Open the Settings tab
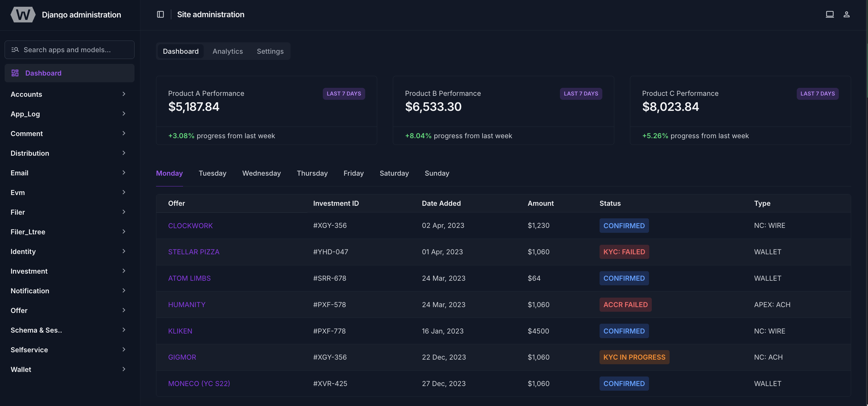This screenshot has width=868, height=406. pyautogui.click(x=270, y=51)
